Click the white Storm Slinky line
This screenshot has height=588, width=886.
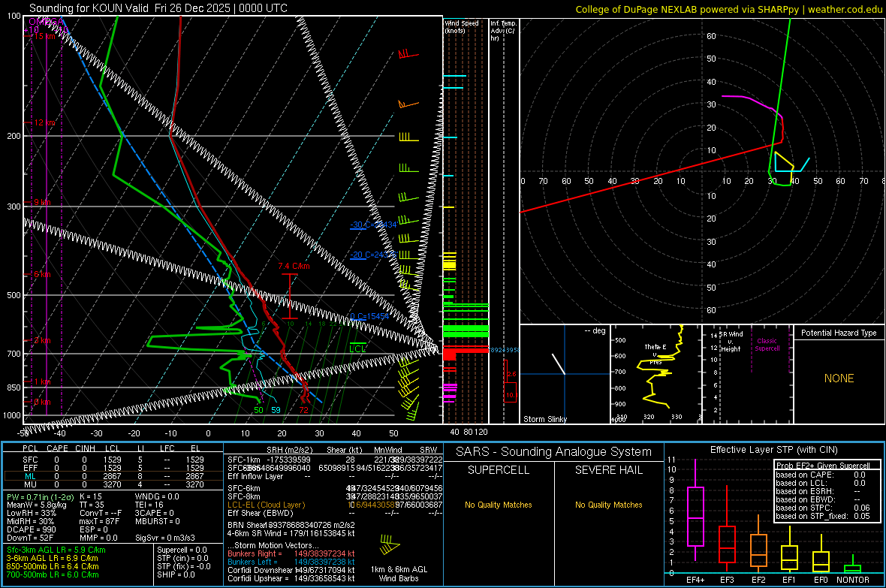tap(559, 363)
